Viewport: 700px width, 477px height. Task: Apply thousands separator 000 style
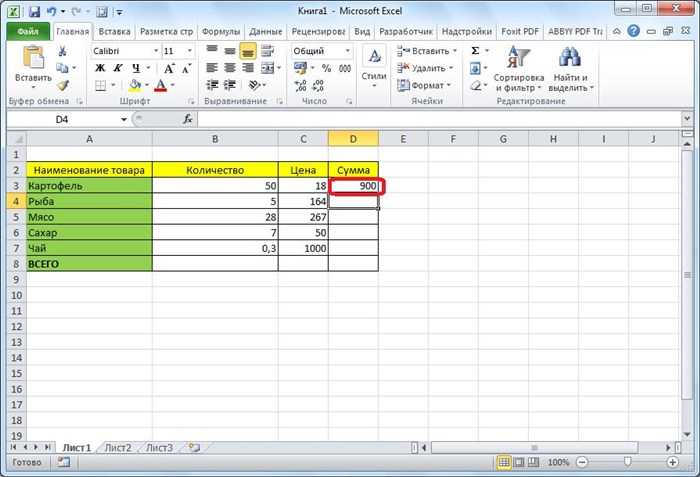point(345,68)
